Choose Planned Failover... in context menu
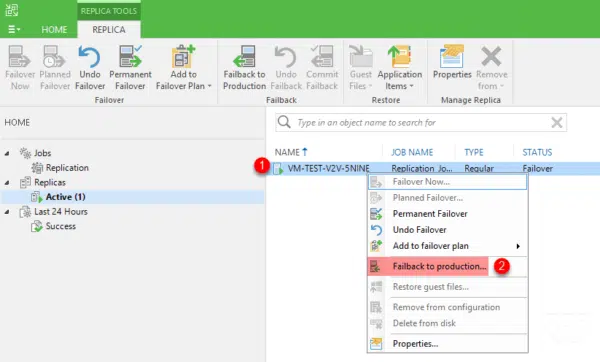This screenshot has width=600, height=362. tap(447, 198)
